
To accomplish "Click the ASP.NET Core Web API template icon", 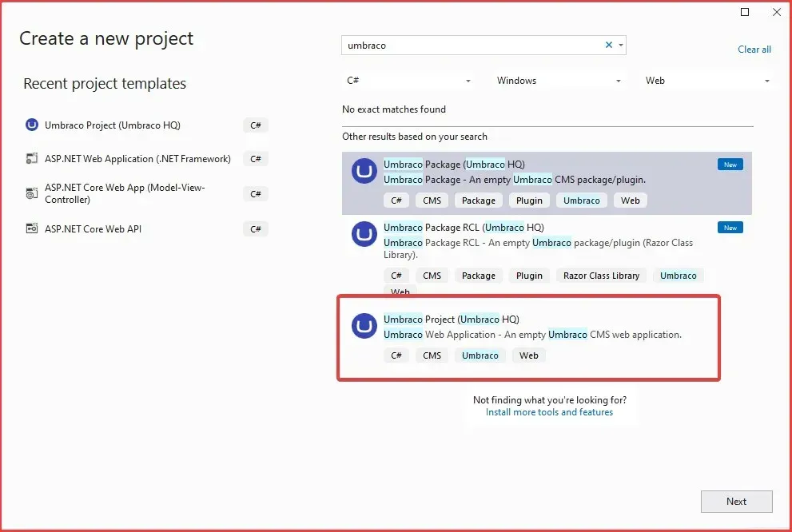I will (31, 229).
